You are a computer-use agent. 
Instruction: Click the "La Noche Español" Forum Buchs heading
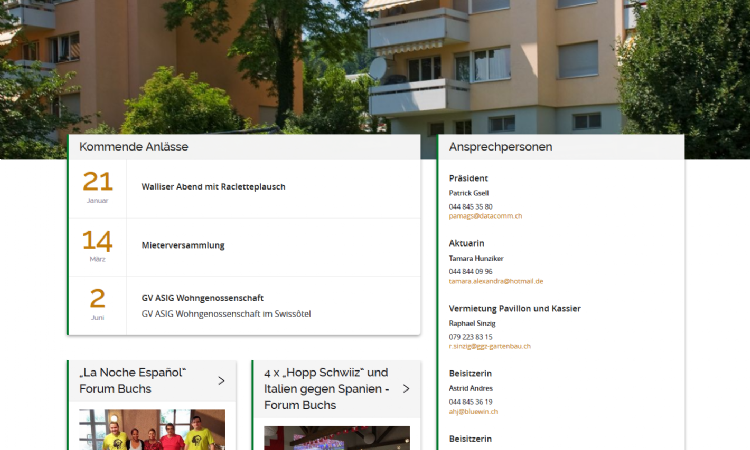pyautogui.click(x=132, y=381)
